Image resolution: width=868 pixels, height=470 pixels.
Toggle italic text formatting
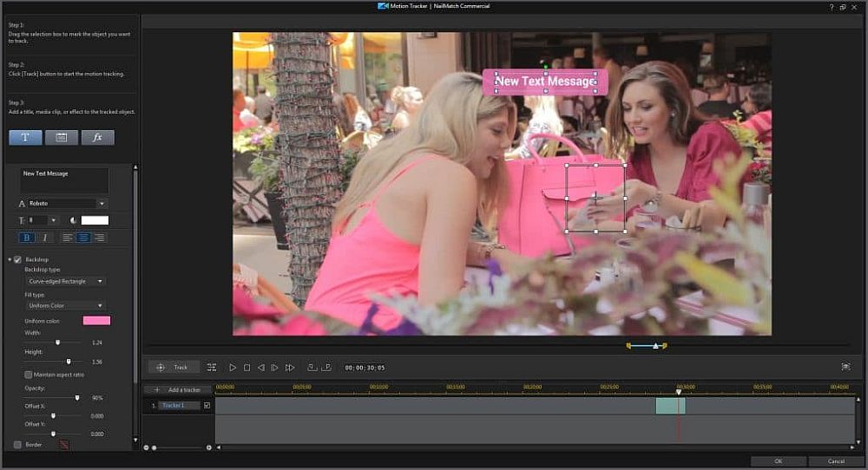click(x=45, y=238)
